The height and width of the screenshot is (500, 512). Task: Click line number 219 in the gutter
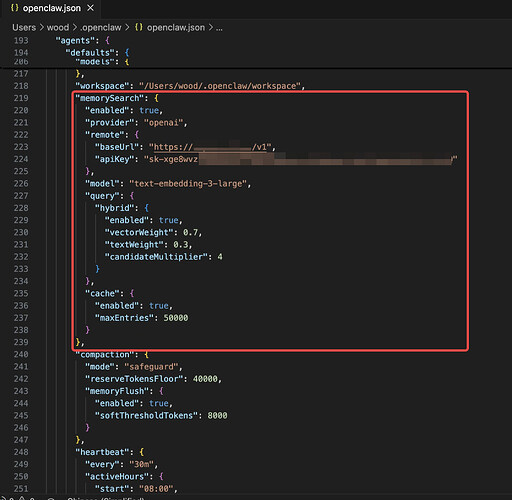pos(21,98)
